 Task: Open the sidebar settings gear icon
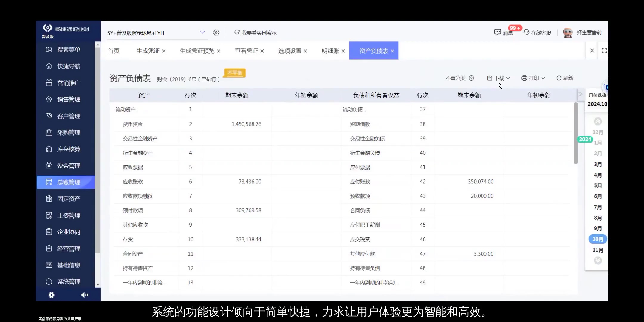click(x=51, y=295)
